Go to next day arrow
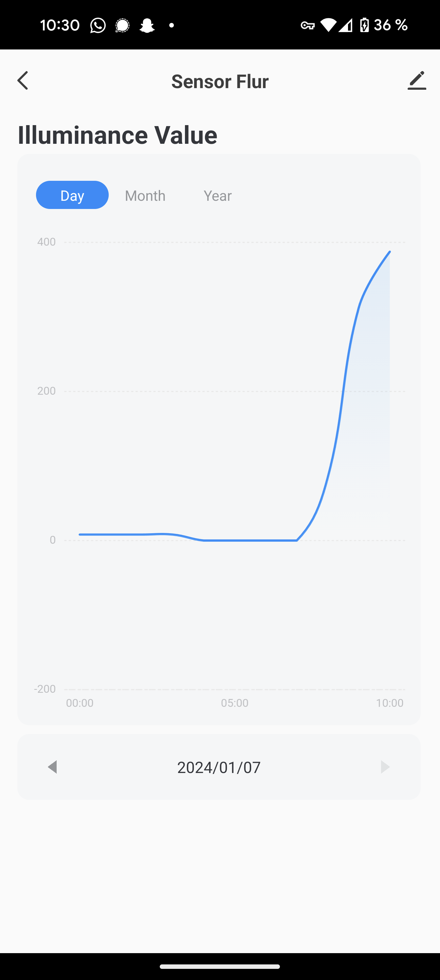Screen dimensions: 440x980 pyautogui.click(x=385, y=767)
